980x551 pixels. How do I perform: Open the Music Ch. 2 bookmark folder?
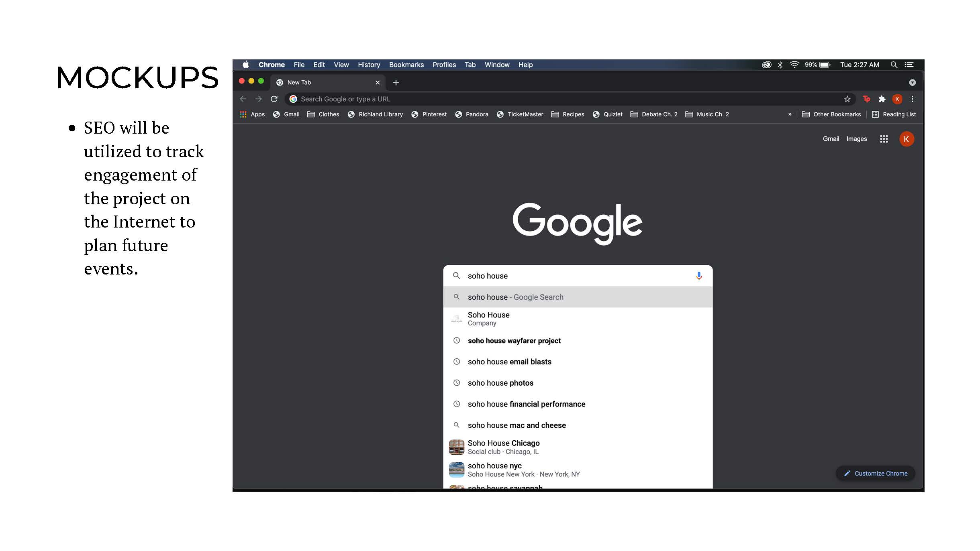coord(707,114)
